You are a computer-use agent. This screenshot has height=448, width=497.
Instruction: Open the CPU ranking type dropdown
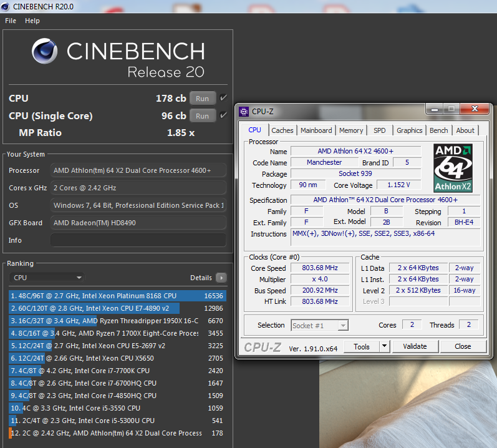point(47,278)
